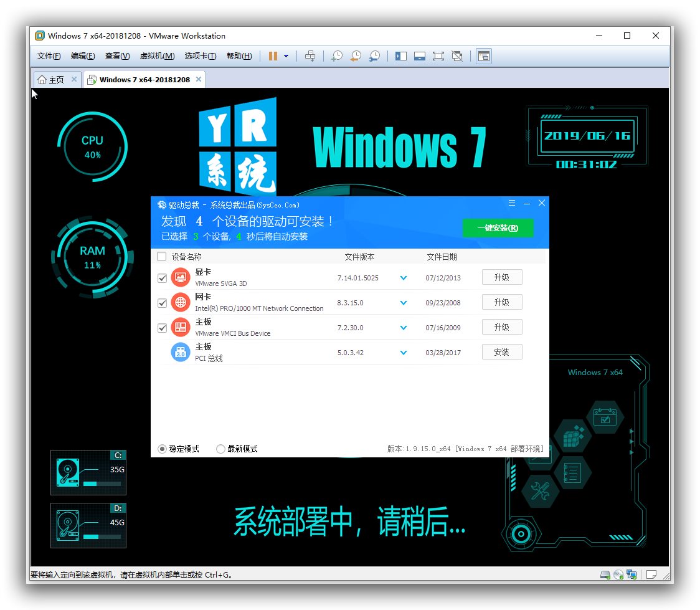Switch to Unity mode icon
Screen dimensions: 700x610
point(457,56)
